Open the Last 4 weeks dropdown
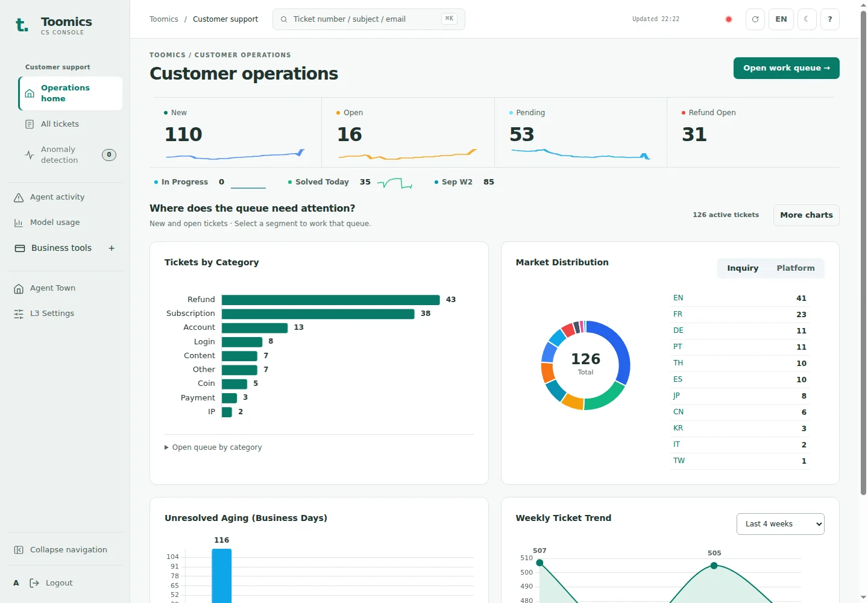Screen dimensions: 868x603 (x=780, y=524)
